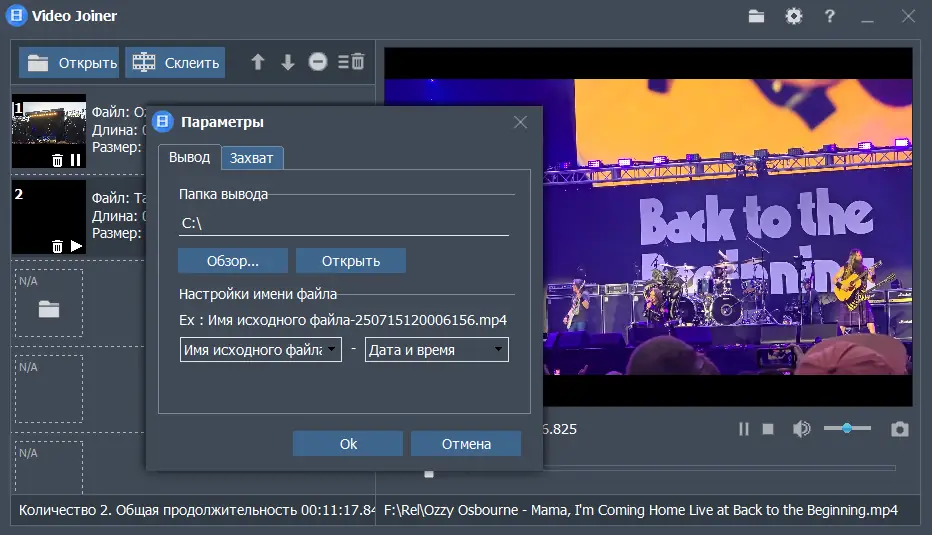Image resolution: width=932 pixels, height=535 pixels.
Task: Take snapshot with camera icon
Action: tap(899, 429)
